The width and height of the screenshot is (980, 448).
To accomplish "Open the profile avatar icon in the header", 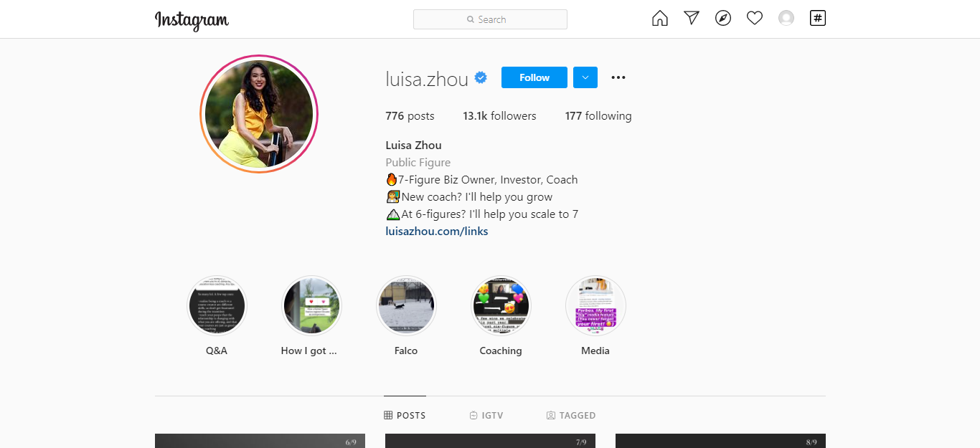I will tap(786, 19).
